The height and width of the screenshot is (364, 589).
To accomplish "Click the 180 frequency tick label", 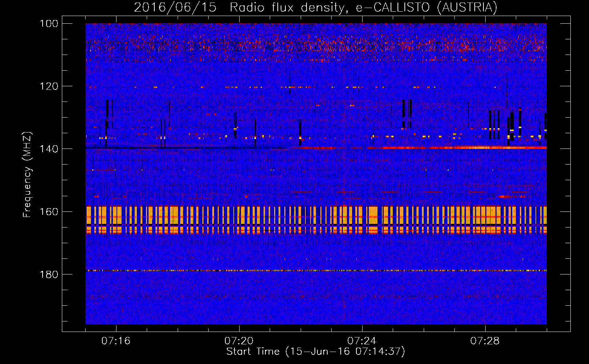I will coord(49,274).
